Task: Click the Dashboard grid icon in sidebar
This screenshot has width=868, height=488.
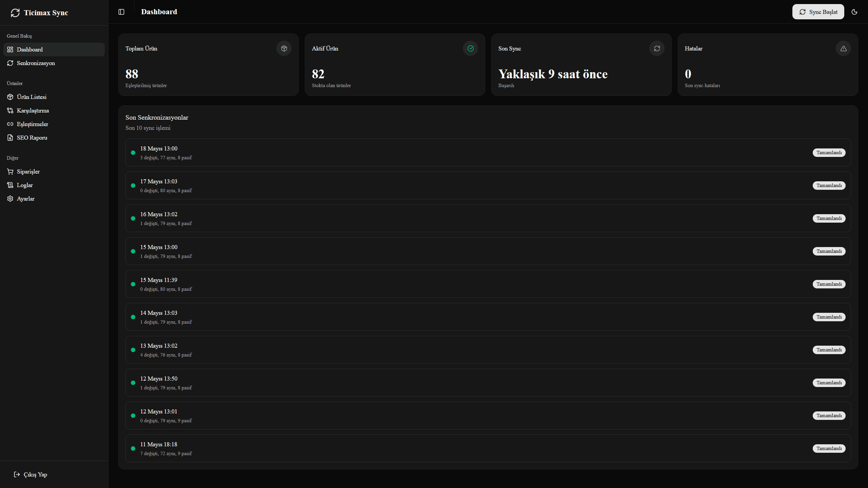Action: (x=10, y=49)
